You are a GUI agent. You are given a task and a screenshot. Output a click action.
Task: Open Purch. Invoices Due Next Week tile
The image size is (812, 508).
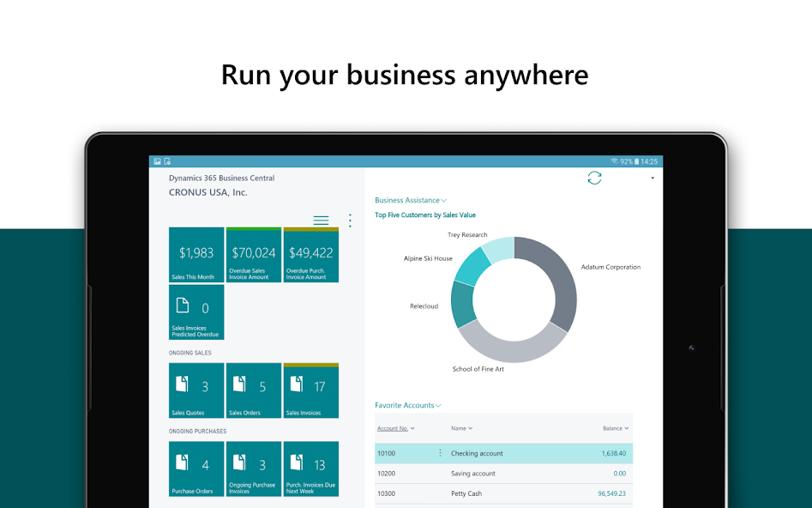(311, 469)
